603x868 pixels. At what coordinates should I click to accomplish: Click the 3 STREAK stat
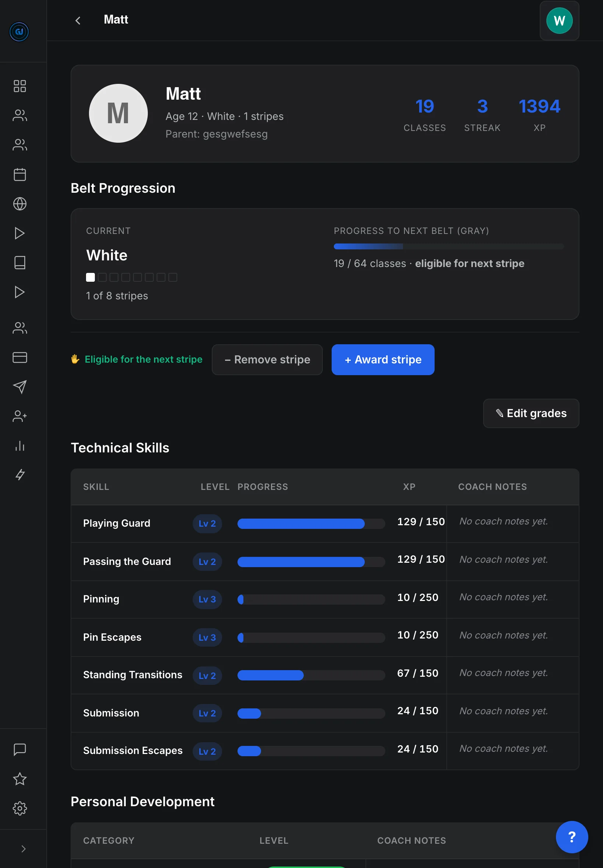(x=482, y=115)
